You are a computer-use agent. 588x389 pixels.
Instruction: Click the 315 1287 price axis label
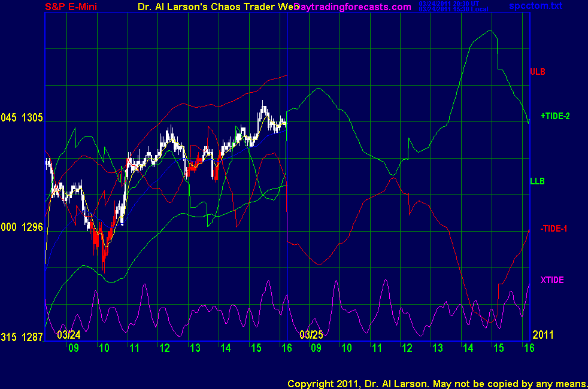click(22, 337)
